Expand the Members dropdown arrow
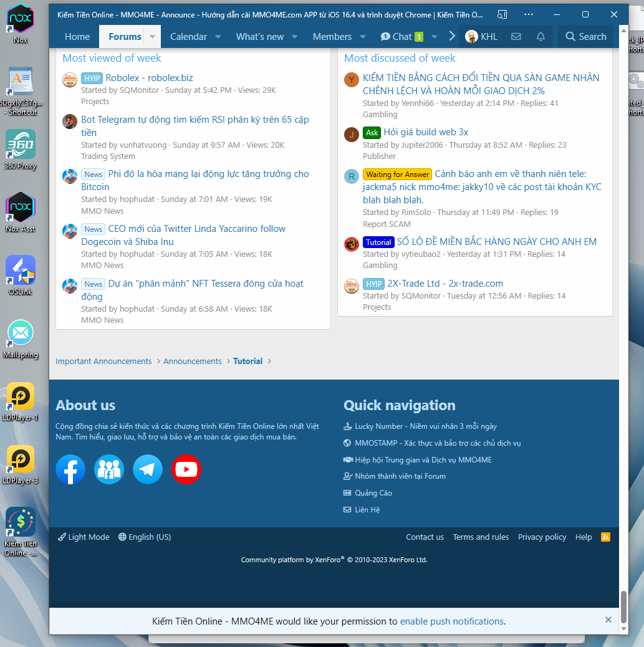Viewport: 644px width, 647px height. pos(363,36)
